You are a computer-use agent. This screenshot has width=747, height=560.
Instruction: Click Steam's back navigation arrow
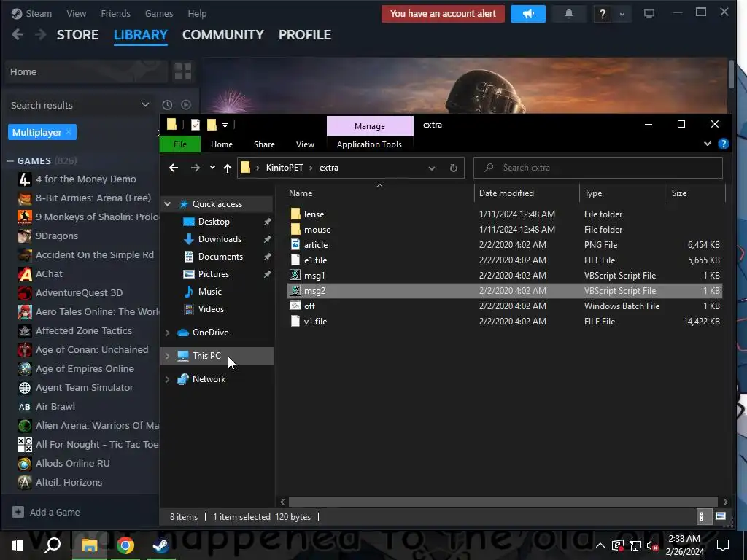point(18,34)
